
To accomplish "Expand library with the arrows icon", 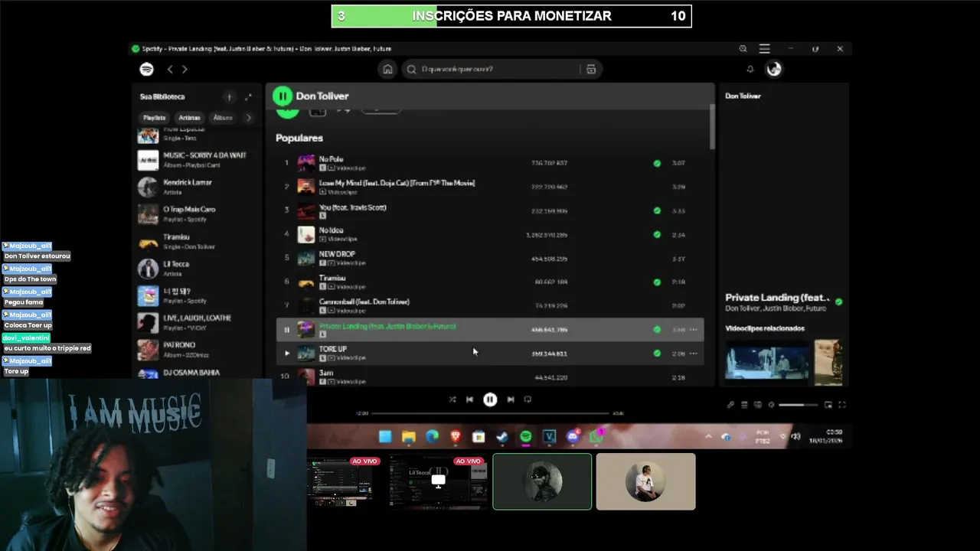I will click(x=248, y=97).
